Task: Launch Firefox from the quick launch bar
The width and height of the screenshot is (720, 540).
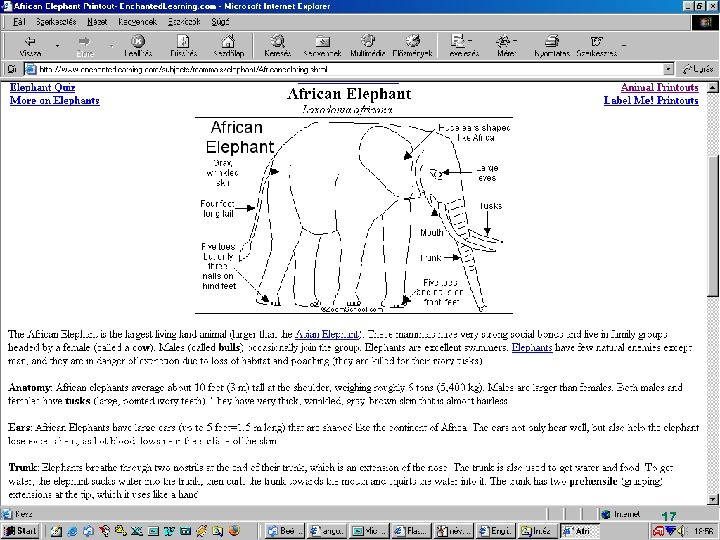Action: (234, 531)
